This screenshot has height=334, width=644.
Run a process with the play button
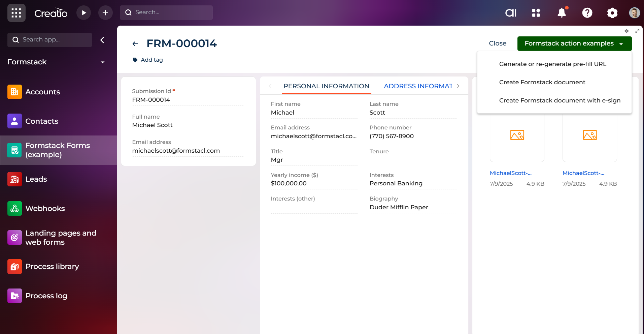[84, 13]
